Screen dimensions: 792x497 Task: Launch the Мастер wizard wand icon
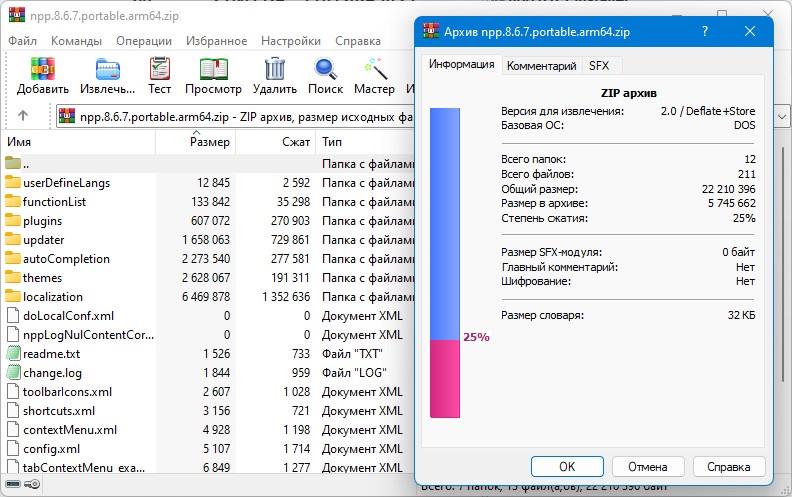375,69
